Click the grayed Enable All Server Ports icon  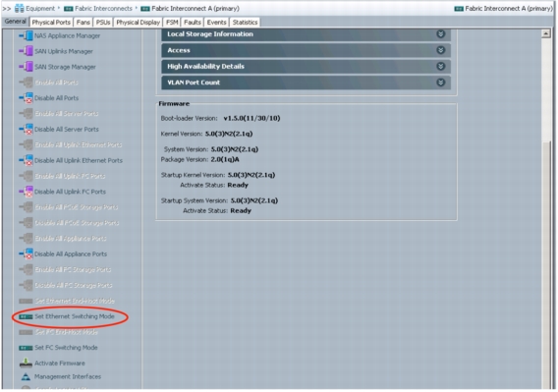click(26, 114)
